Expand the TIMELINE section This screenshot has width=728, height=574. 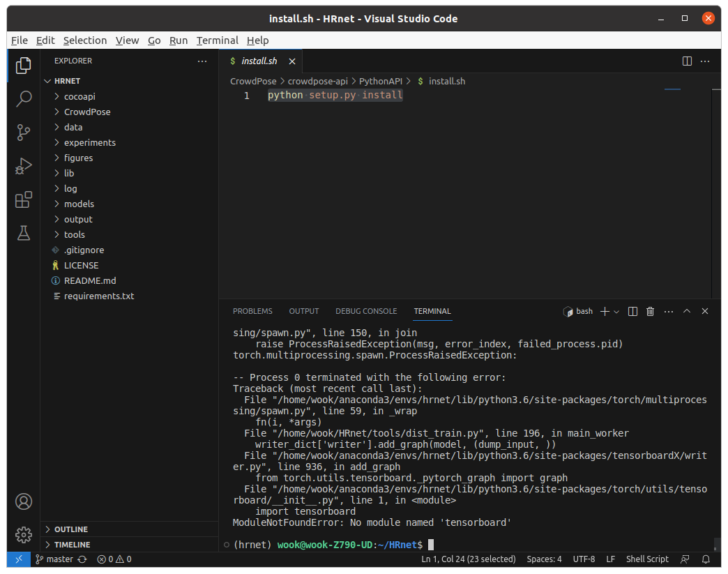[129, 545]
